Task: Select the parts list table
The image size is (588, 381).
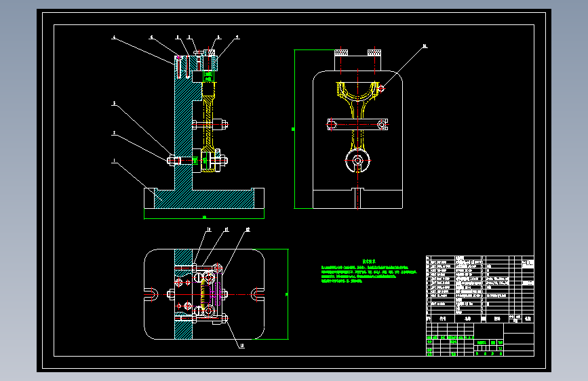Action: (x=480, y=289)
